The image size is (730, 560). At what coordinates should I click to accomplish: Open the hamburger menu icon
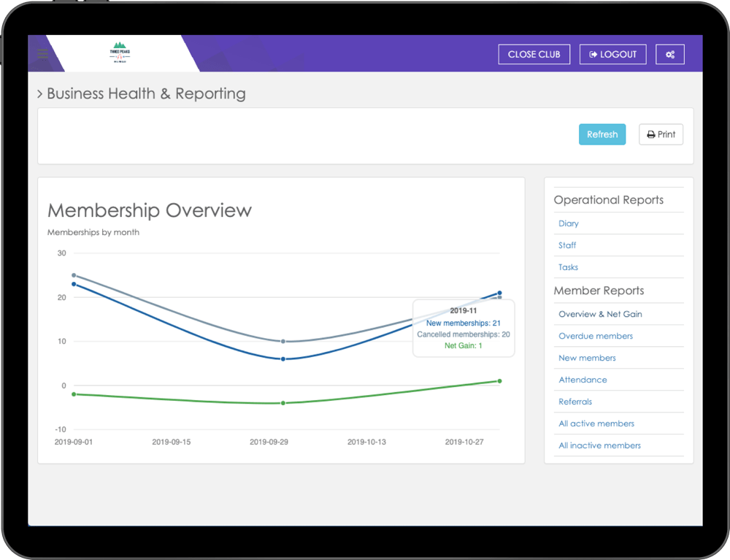[42, 53]
